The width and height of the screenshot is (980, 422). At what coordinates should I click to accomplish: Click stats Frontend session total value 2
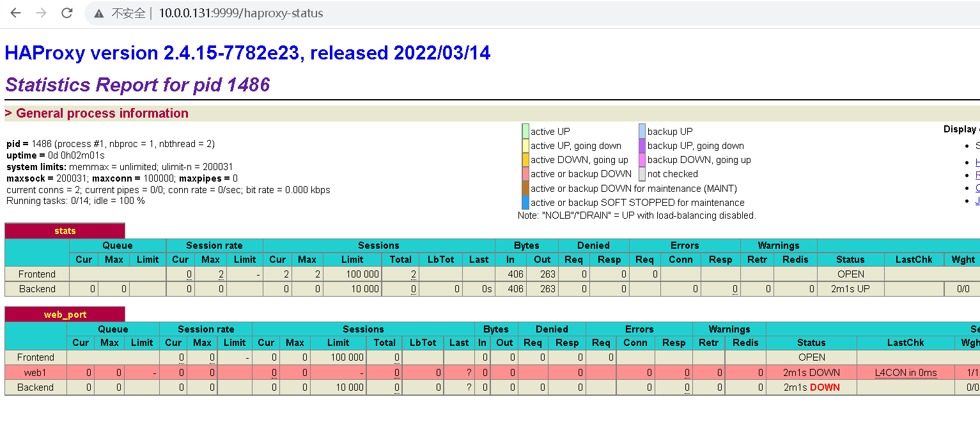tap(414, 274)
